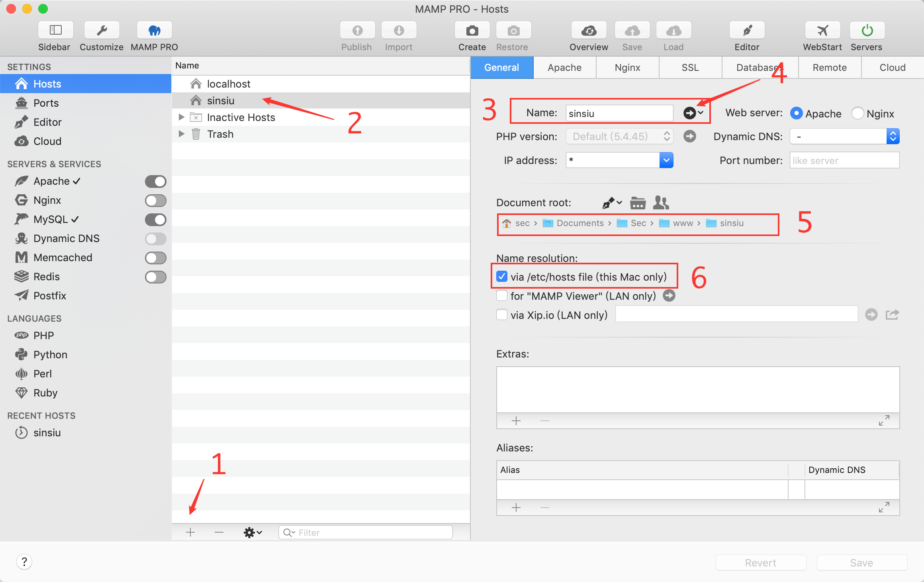Image resolution: width=924 pixels, height=582 pixels.
Task: Click arrow next to PHP version
Action: coord(690,137)
